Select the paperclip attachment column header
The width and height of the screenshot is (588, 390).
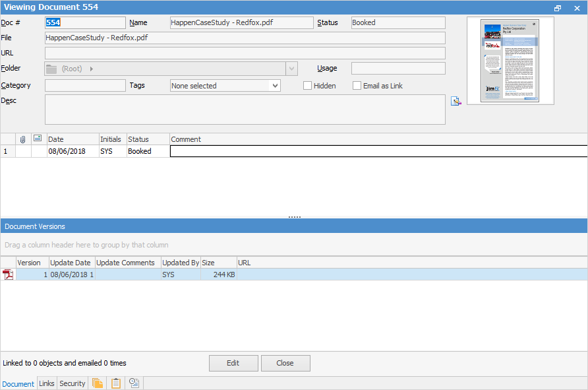tap(24, 139)
